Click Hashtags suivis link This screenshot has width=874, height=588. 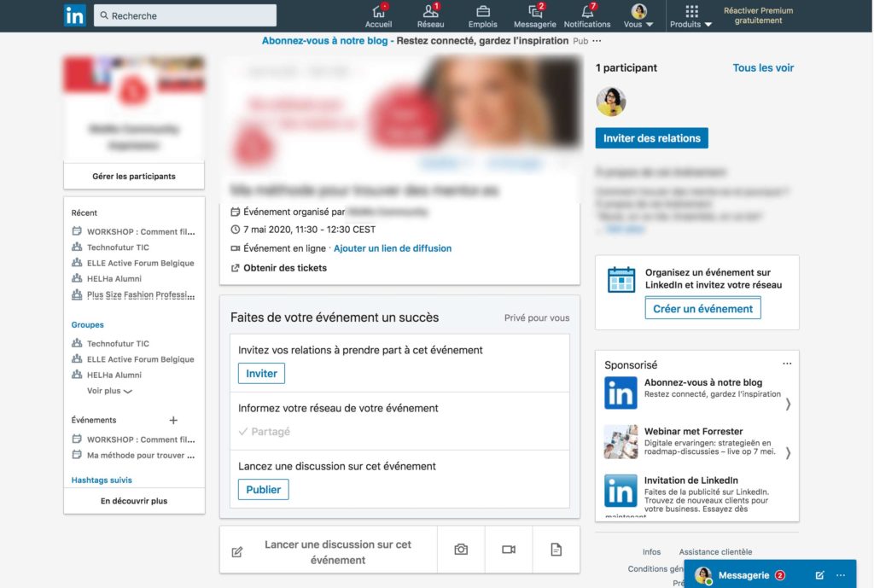[x=102, y=480]
